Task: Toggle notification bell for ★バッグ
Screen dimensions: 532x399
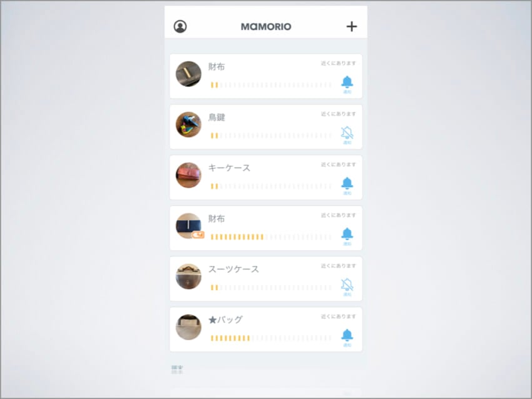Action: coord(347,338)
